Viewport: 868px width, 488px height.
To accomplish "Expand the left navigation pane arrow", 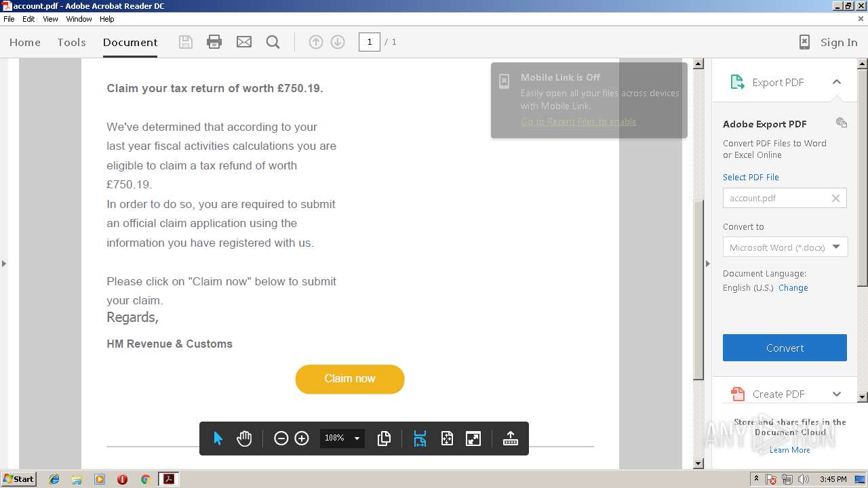I will point(4,263).
